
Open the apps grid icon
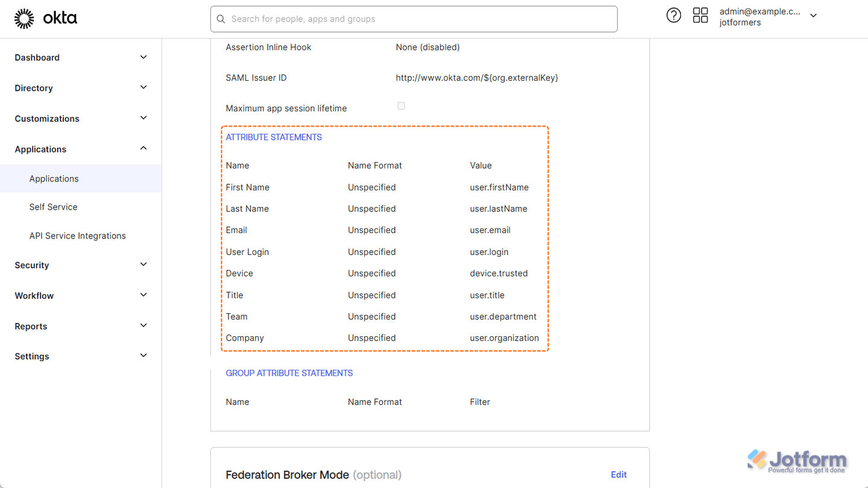700,16
